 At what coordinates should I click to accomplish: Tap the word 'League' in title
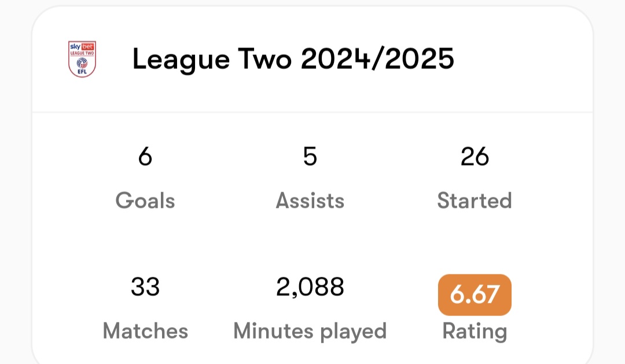(x=181, y=60)
